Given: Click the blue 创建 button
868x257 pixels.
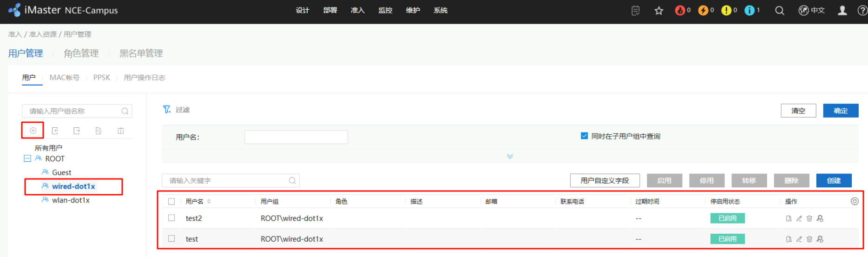Looking at the screenshot, I should (x=834, y=180).
